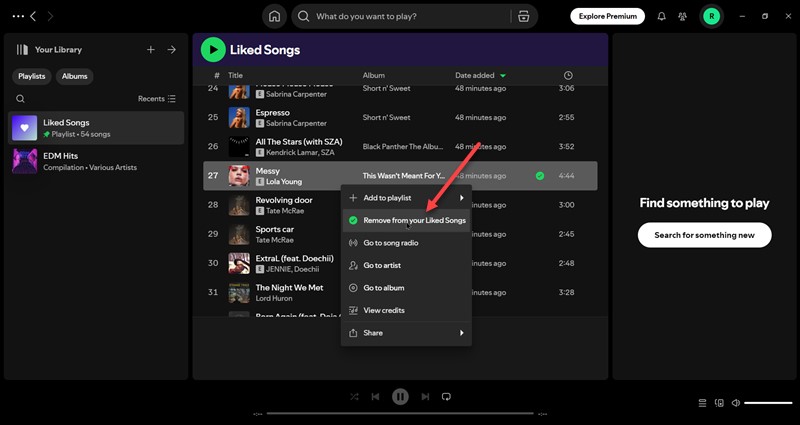The height and width of the screenshot is (425, 800).
Task: Go back with the left chevron arrow
Action: pos(33,16)
